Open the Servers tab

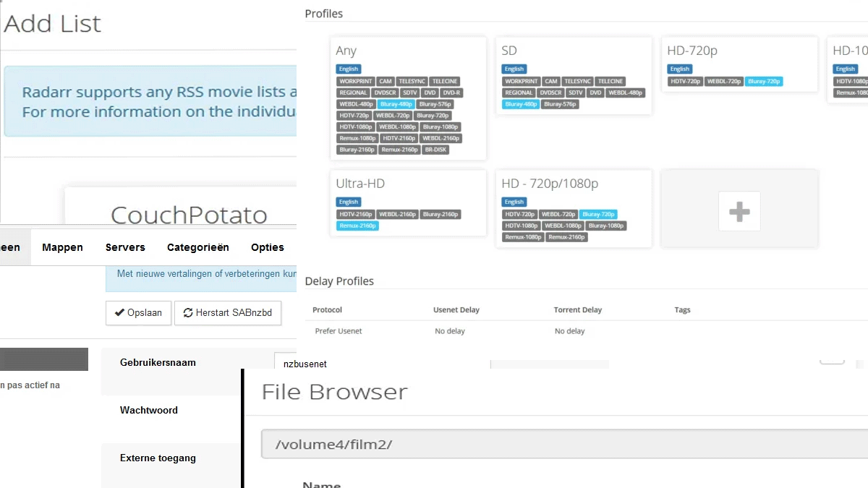pyautogui.click(x=125, y=247)
